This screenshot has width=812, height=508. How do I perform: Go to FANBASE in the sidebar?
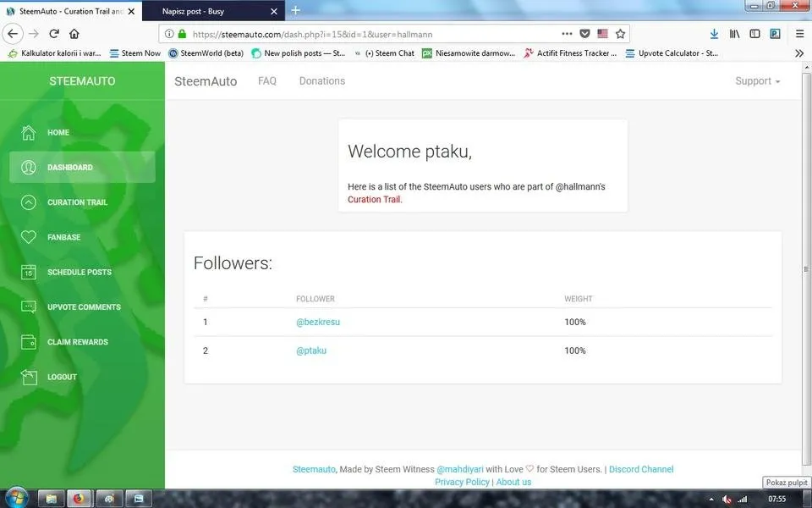click(x=82, y=237)
